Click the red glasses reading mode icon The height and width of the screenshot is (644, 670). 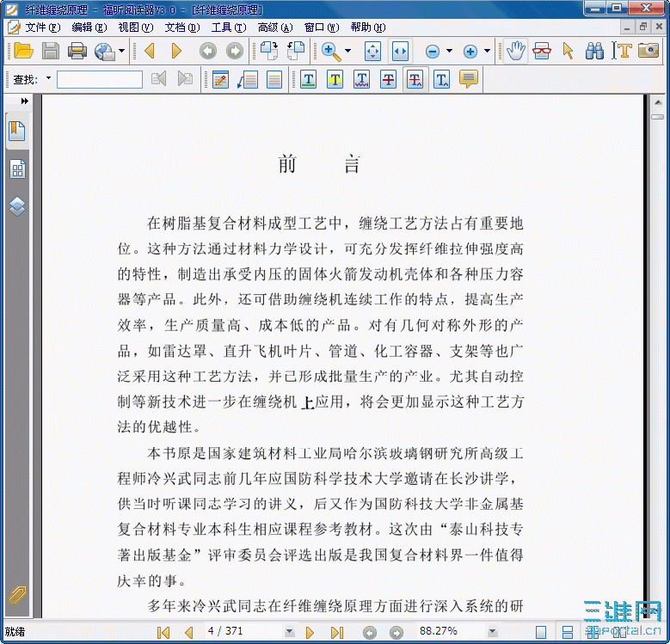click(x=542, y=51)
